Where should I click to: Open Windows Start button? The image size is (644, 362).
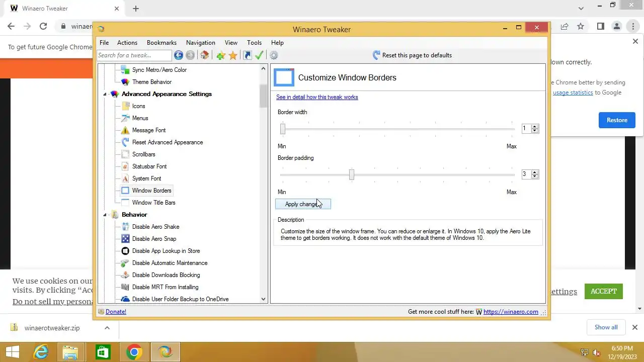click(x=12, y=352)
